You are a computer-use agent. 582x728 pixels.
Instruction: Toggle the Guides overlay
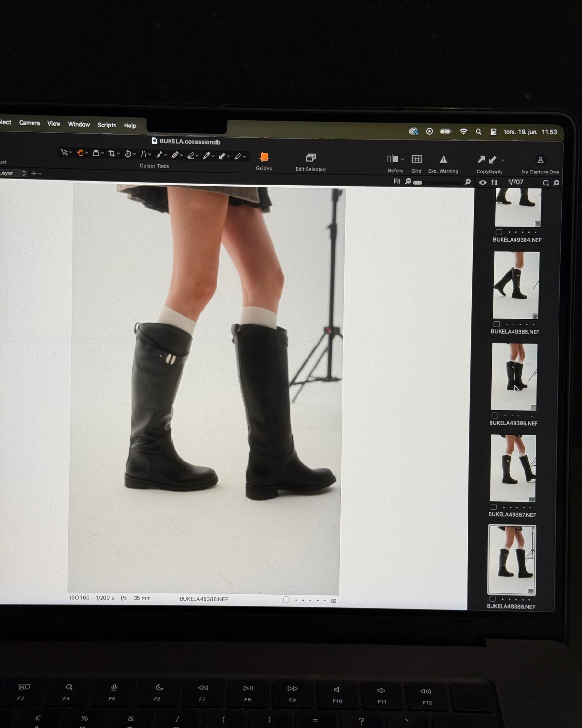pyautogui.click(x=264, y=157)
